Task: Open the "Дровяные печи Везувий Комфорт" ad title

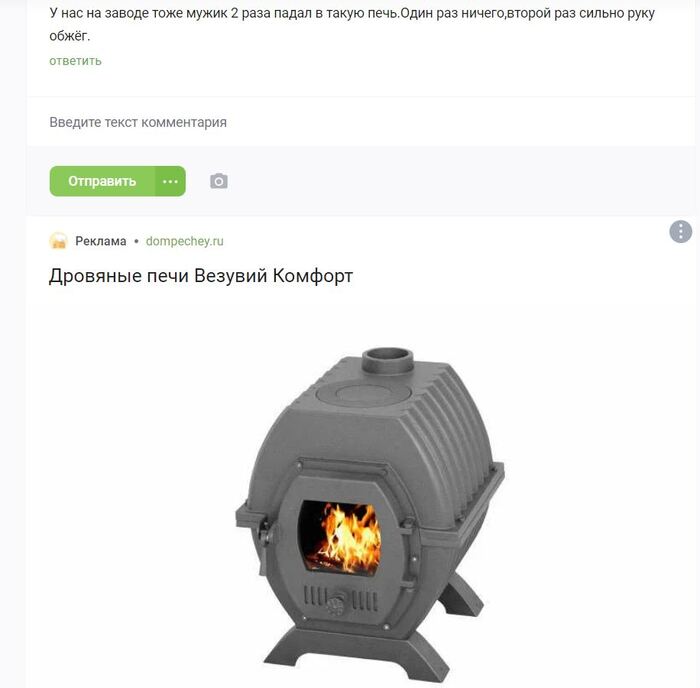Action: click(x=201, y=276)
